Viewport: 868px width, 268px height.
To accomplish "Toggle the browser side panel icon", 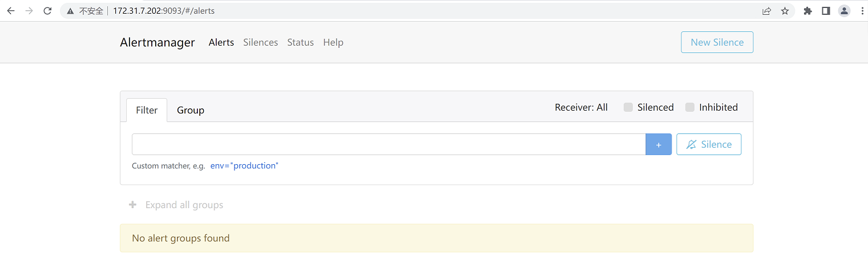I will pyautogui.click(x=826, y=11).
